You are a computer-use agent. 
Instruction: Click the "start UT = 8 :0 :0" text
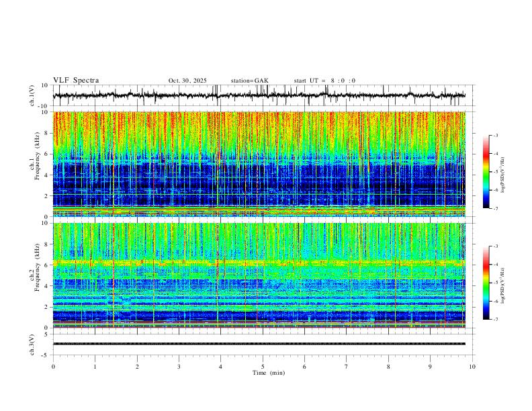click(x=324, y=81)
